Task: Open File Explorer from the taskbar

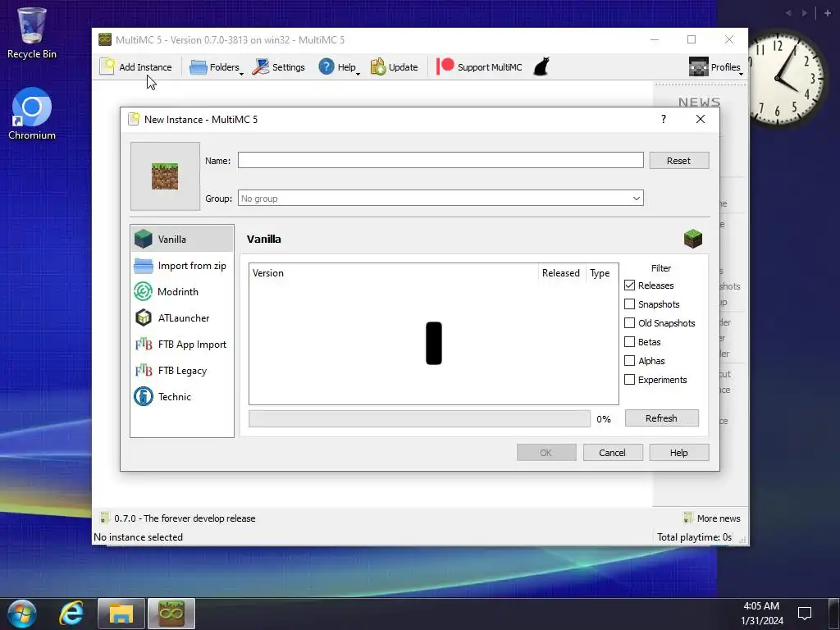Action: click(x=121, y=614)
